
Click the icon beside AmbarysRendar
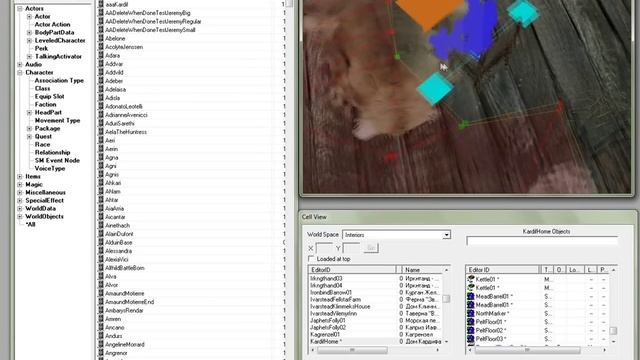101,311
